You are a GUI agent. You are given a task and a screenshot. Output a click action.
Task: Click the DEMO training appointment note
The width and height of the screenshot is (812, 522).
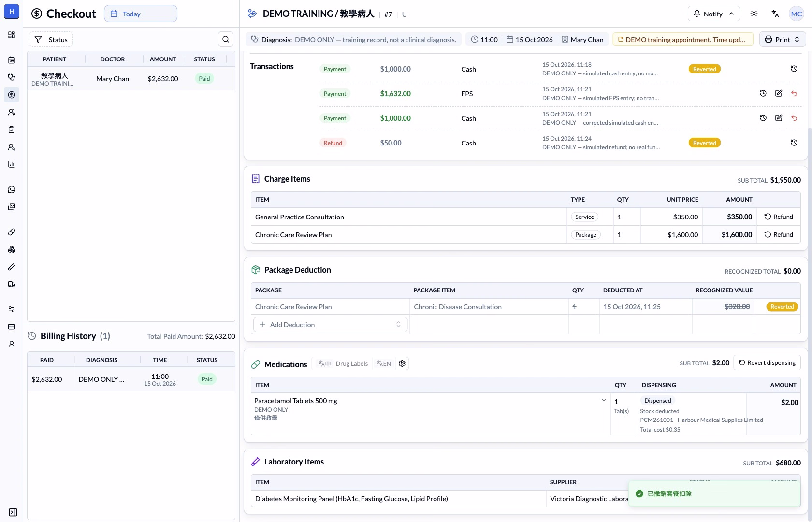click(683, 40)
